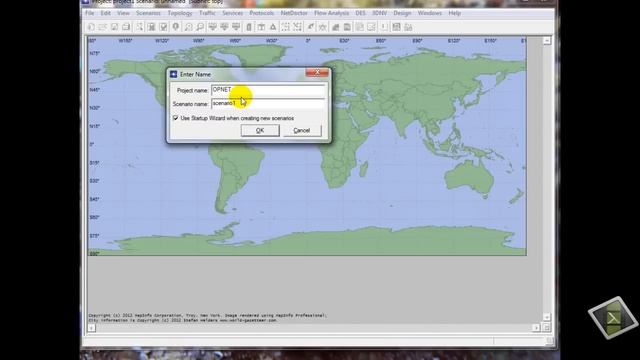Open the NetDoctor menu

click(294, 13)
